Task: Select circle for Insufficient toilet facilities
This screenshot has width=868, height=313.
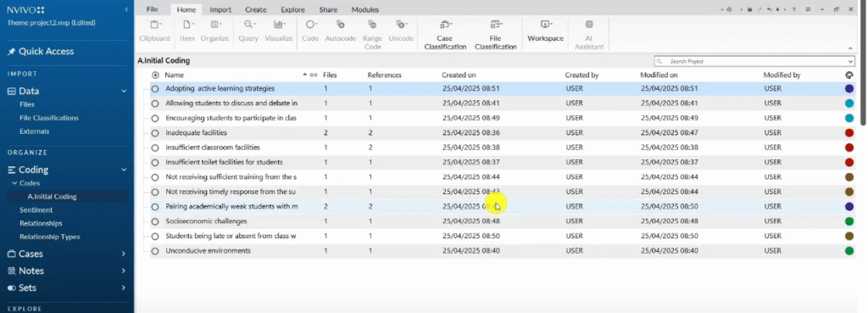Action: [x=155, y=162]
